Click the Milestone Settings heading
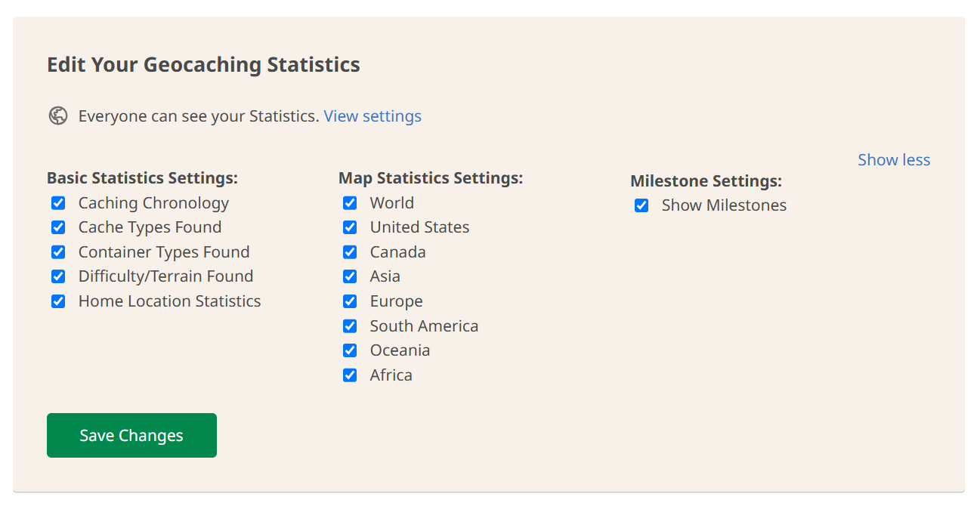 click(x=706, y=181)
